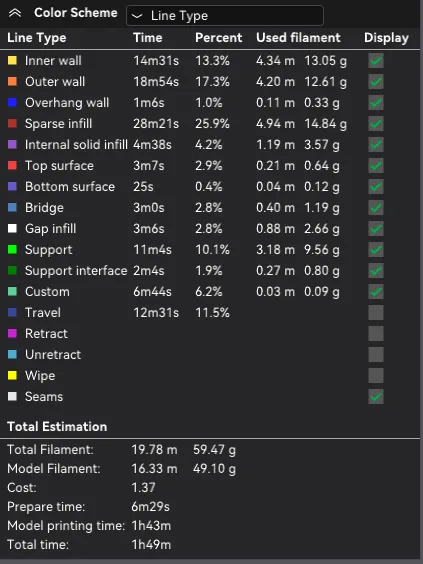
Task: Collapse the Color Scheme panel
Action: click(x=15, y=13)
